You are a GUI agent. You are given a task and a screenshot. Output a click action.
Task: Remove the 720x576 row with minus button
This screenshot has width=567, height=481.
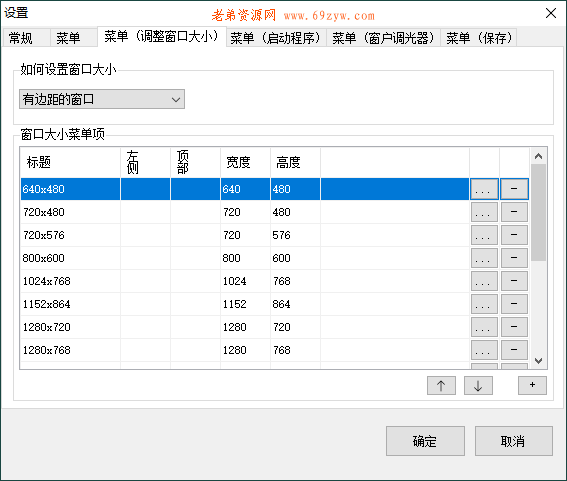pos(514,235)
